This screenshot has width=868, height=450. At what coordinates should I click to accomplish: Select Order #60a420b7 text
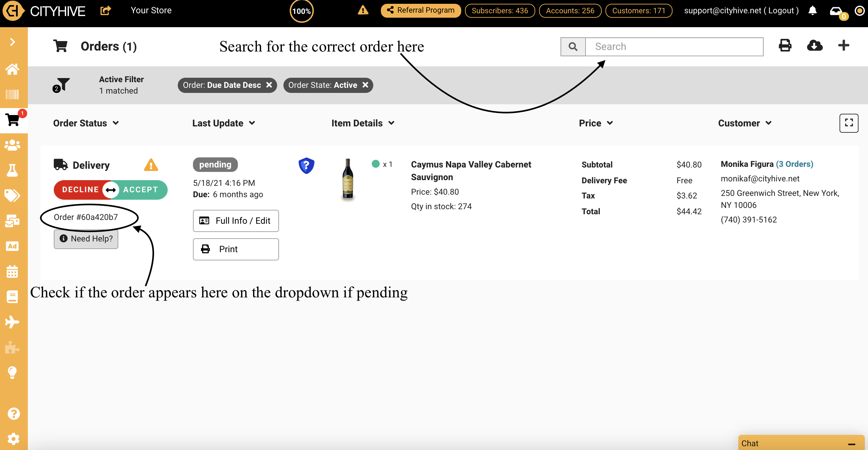pos(86,217)
